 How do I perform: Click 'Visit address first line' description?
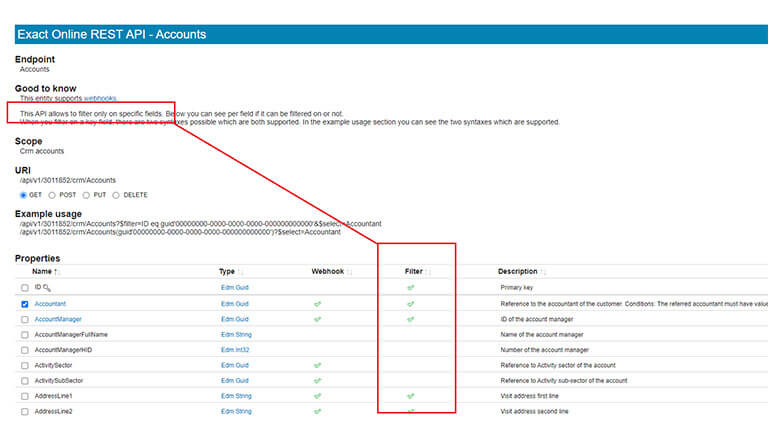point(529,396)
